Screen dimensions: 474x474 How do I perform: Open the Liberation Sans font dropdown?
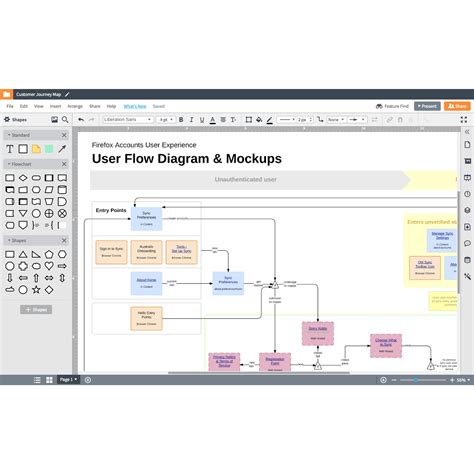[x=127, y=119]
